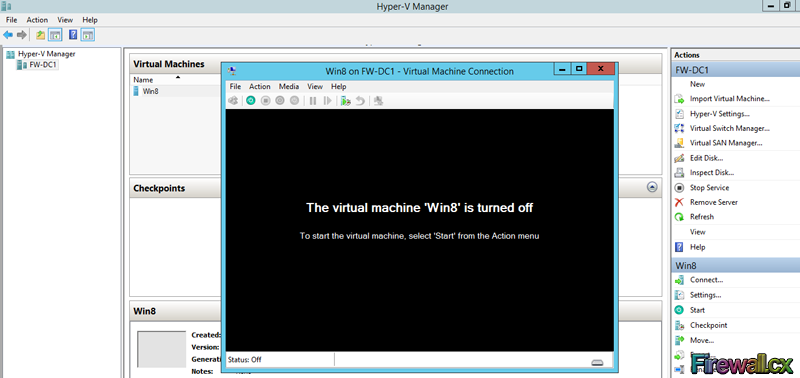This screenshot has height=378, width=800.
Task: Click Import Virtual Machine in Actions pane
Action: (730, 99)
